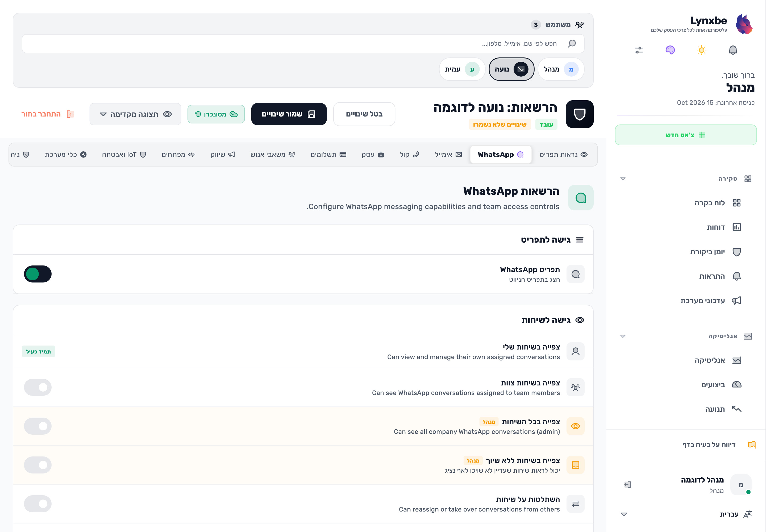Open the sliders settings icon
Screen dimensions: 766x532
639,50
